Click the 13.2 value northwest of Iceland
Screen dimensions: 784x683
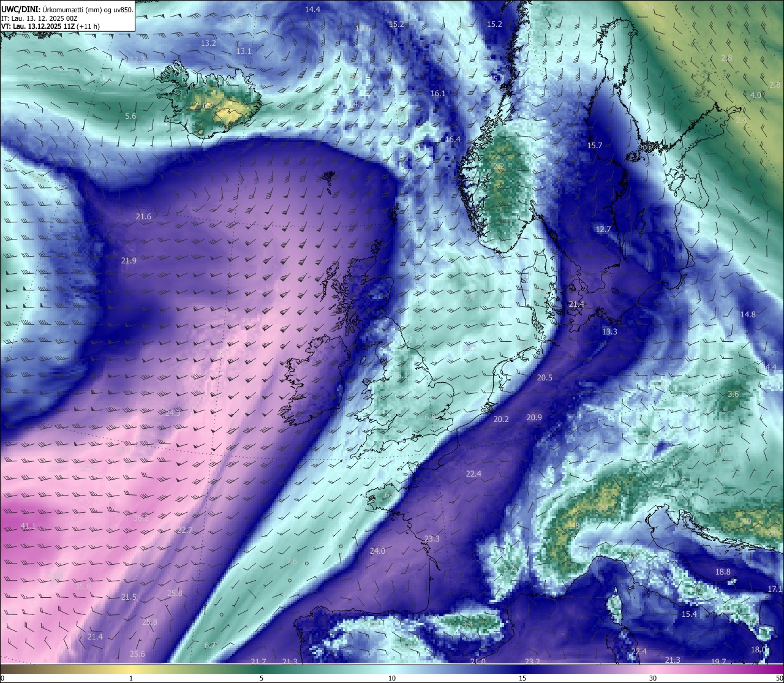tap(208, 43)
